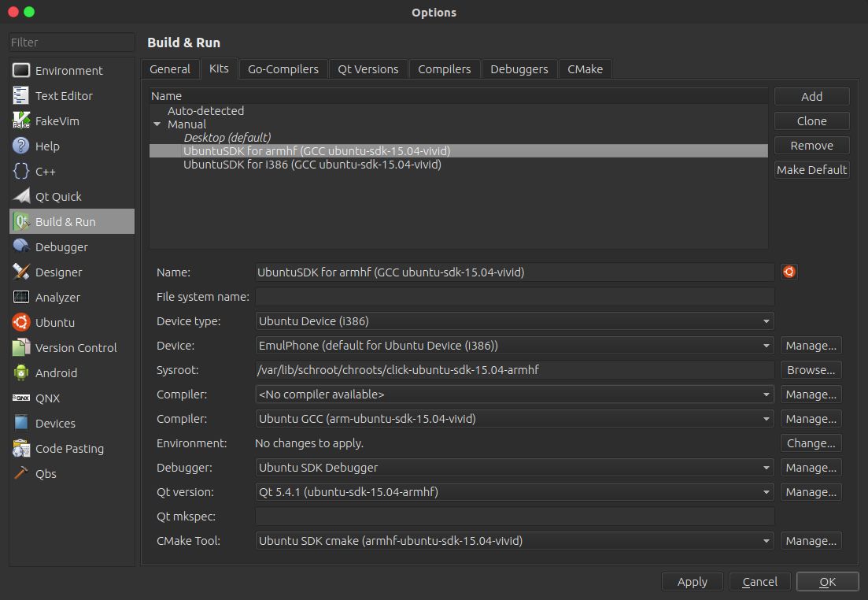Screen dimensions: 868x600
Task: Click Manage beside No compiler available
Action: [x=811, y=394]
